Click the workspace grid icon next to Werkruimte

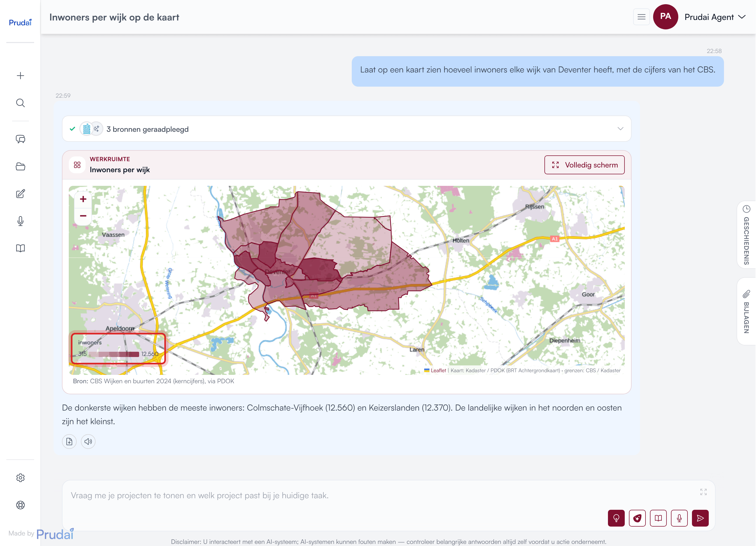coord(77,165)
